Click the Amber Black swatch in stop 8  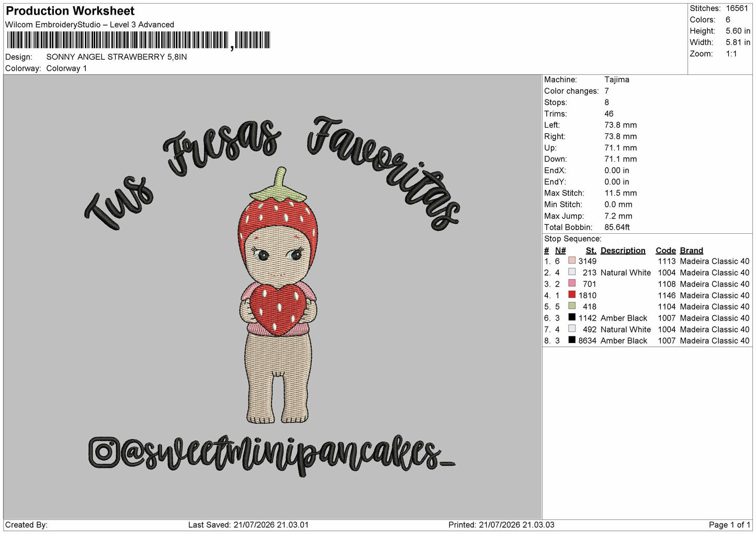click(572, 340)
